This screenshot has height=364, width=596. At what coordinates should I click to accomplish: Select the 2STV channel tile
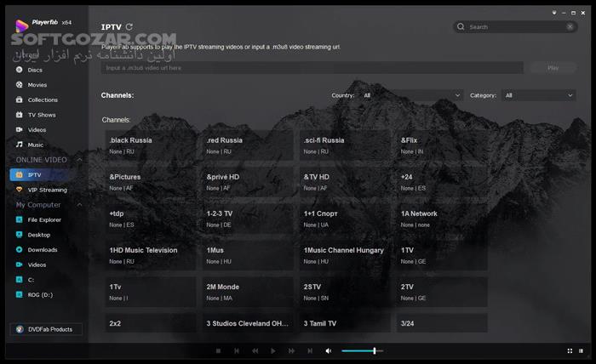tap(345, 292)
